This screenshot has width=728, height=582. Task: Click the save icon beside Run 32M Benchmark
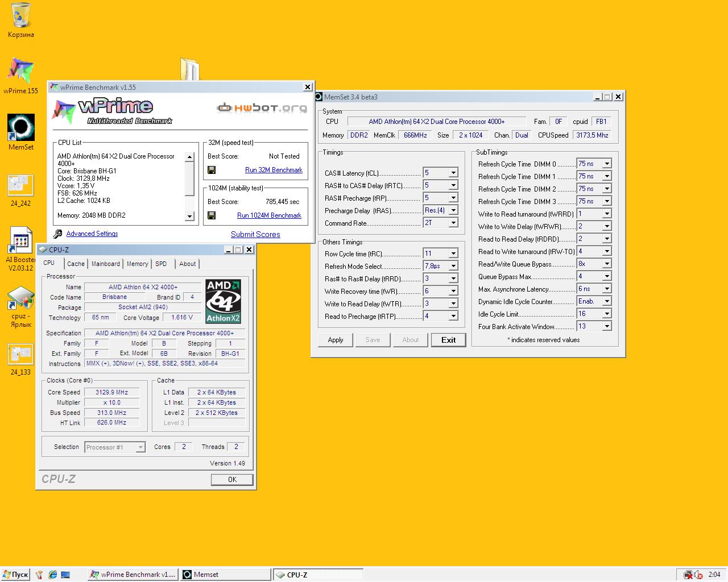click(x=212, y=170)
